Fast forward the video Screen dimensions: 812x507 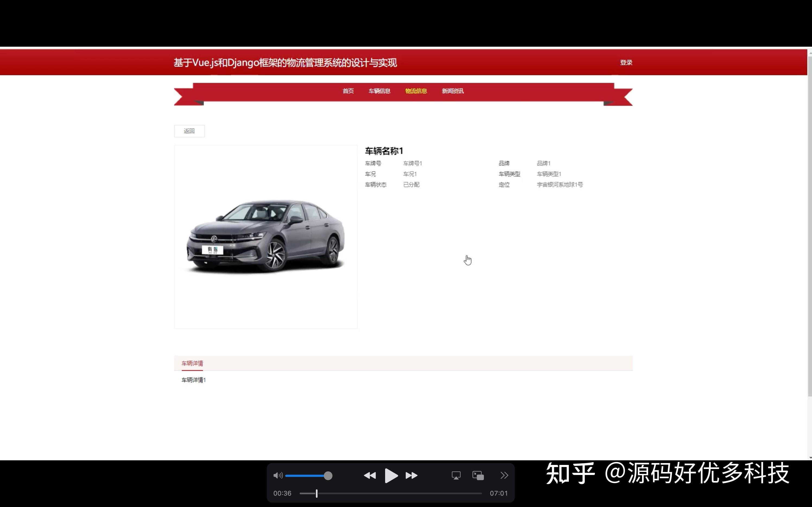411,475
